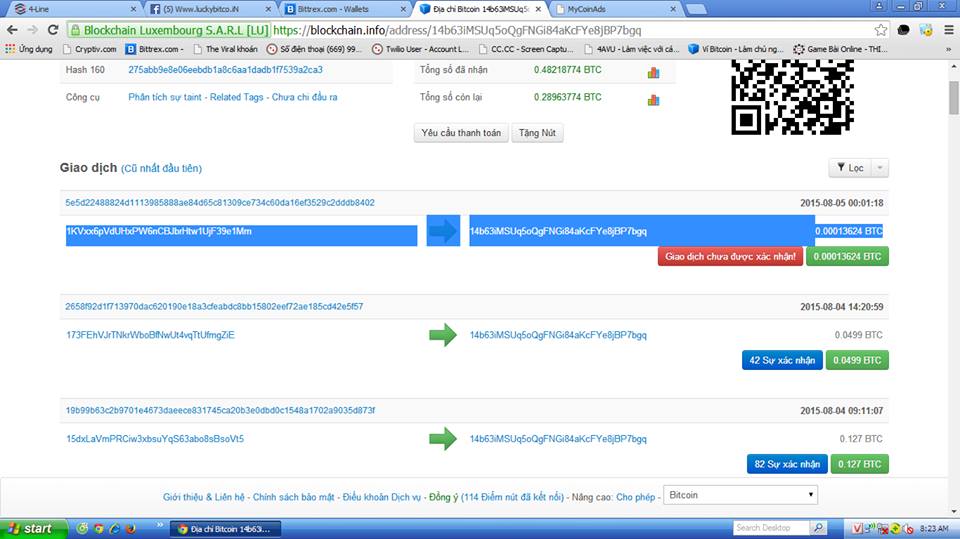
Task: Open the Related Tags link
Action: (236, 97)
